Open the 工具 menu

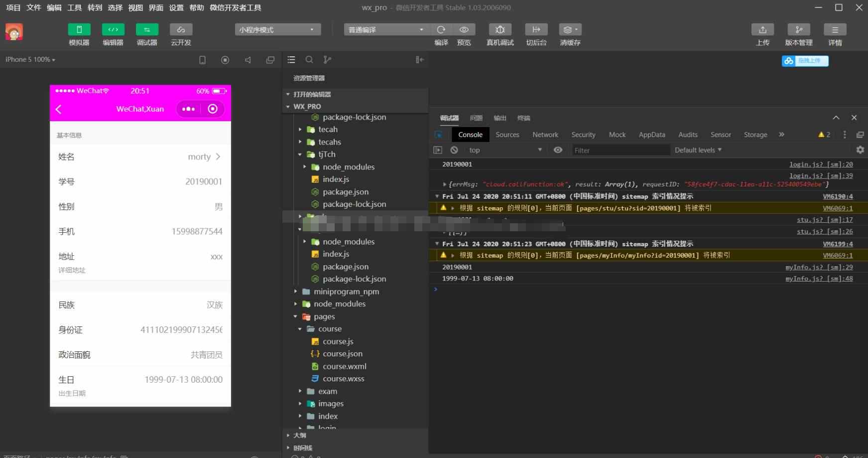pos(75,7)
